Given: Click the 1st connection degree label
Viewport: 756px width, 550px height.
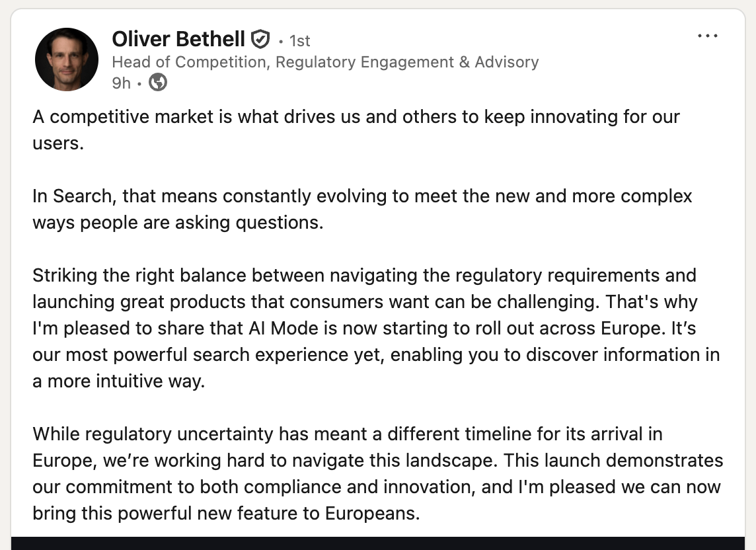Looking at the screenshot, I should tap(299, 41).
